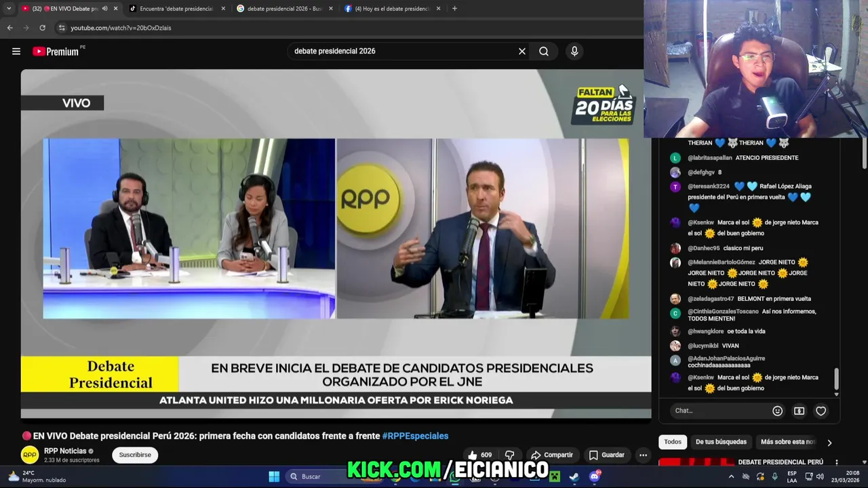Open weather widget showing 24°C
This screenshot has width=868, height=488.
tap(37, 476)
